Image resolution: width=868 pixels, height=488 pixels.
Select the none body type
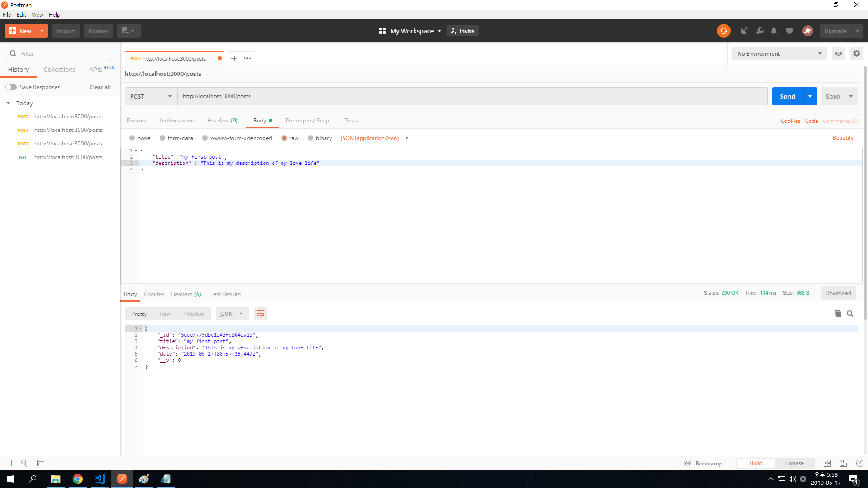pyautogui.click(x=132, y=138)
